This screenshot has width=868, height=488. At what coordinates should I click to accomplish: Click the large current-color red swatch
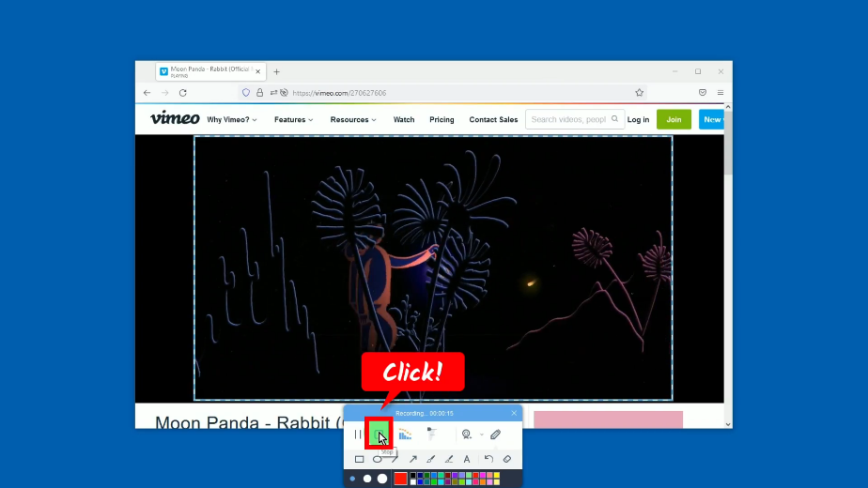click(x=401, y=479)
